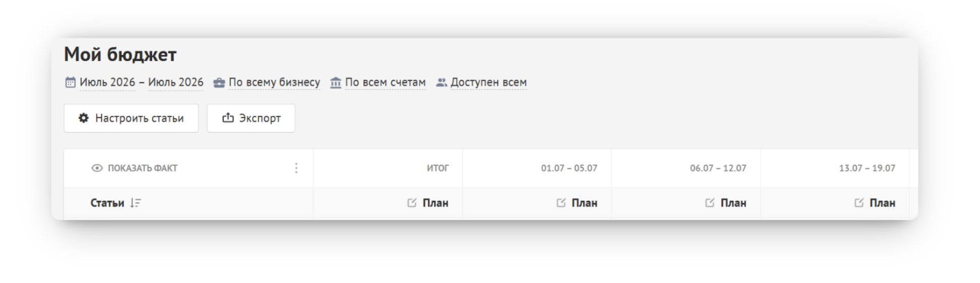
Task: Open the Доступен всем access setting
Action: point(488,82)
